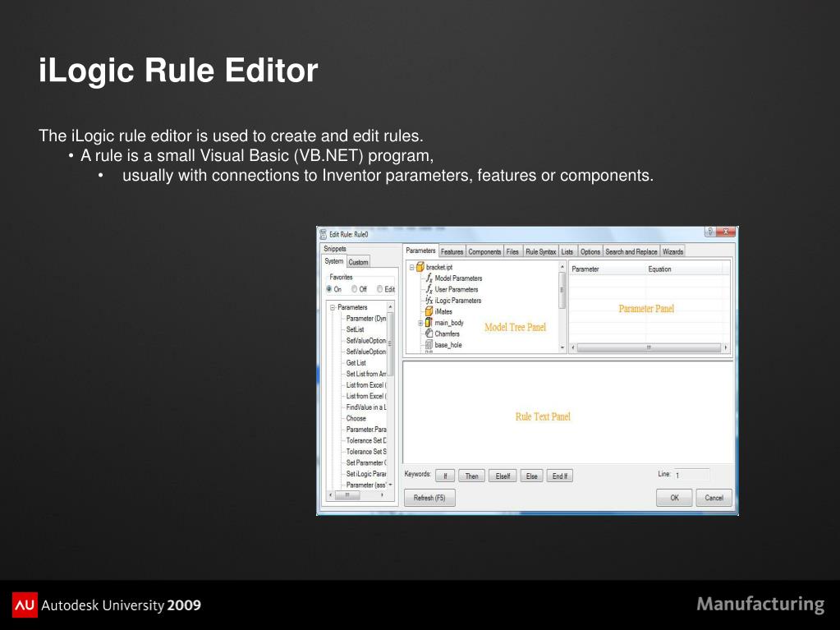Click the red AU logo in footer
The width and height of the screenshot is (840, 630).
[x=25, y=605]
